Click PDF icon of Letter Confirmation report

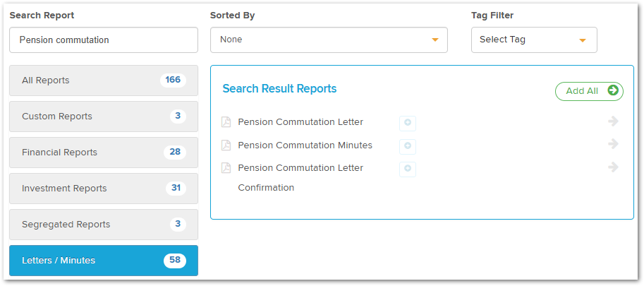tap(226, 167)
